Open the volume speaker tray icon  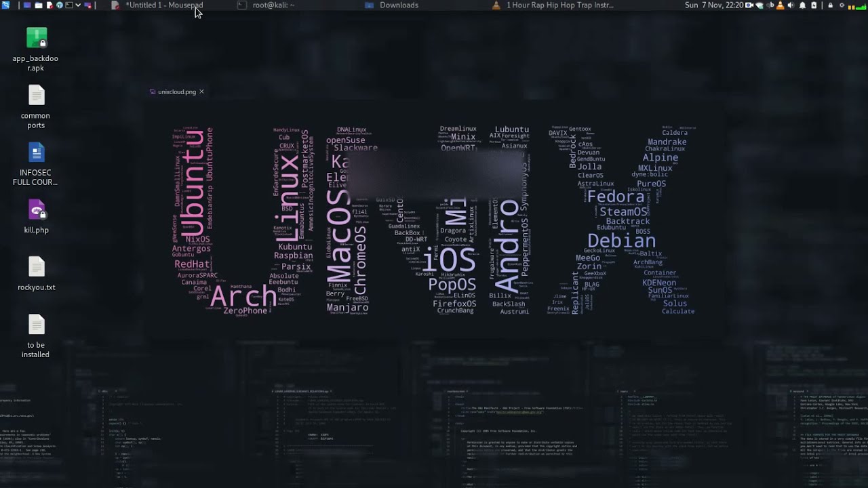[791, 5]
